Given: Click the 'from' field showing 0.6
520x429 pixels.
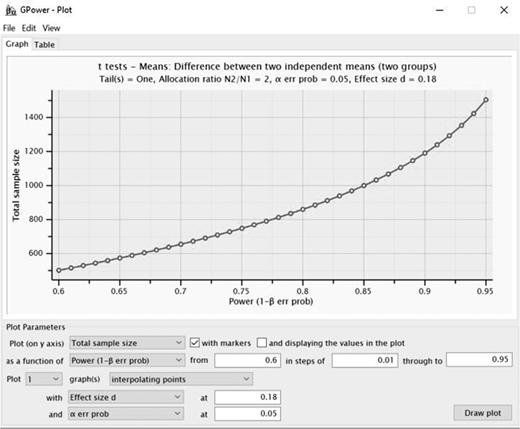Looking at the screenshot, I should tap(247, 360).
